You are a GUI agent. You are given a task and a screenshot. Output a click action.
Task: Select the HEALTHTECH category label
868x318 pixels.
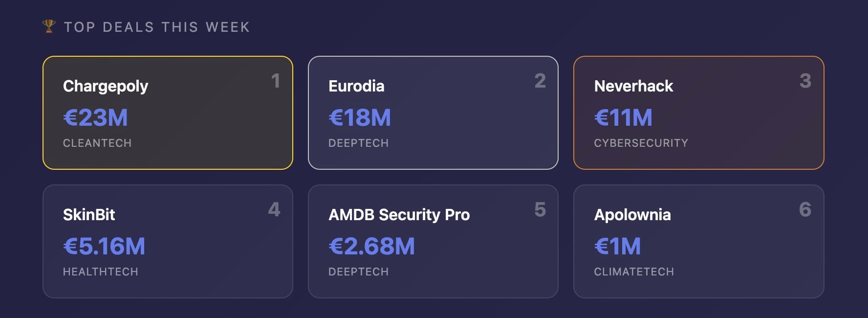[101, 272]
